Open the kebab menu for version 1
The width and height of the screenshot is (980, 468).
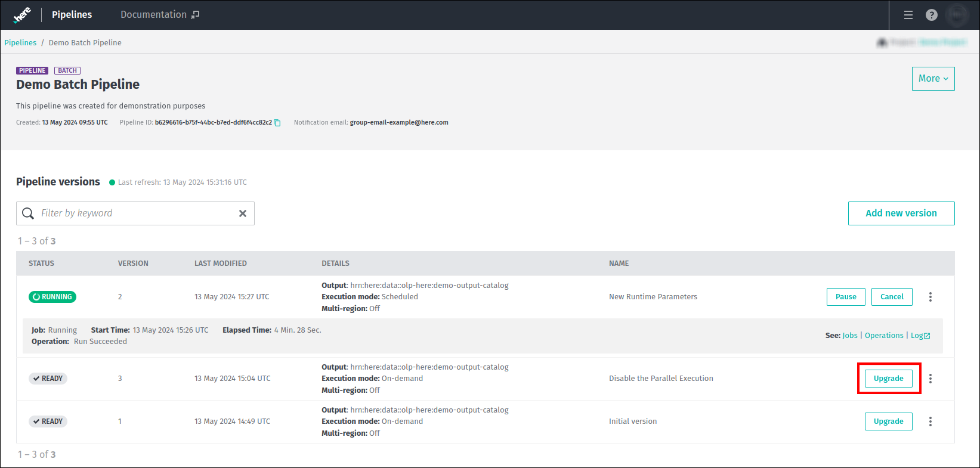click(930, 421)
